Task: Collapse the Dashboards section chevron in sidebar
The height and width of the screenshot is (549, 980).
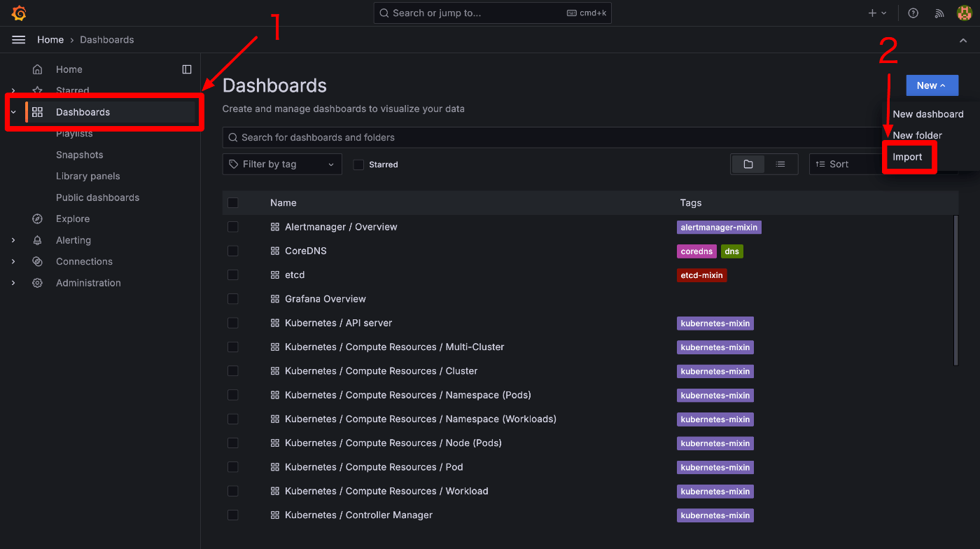Action: [x=13, y=112]
